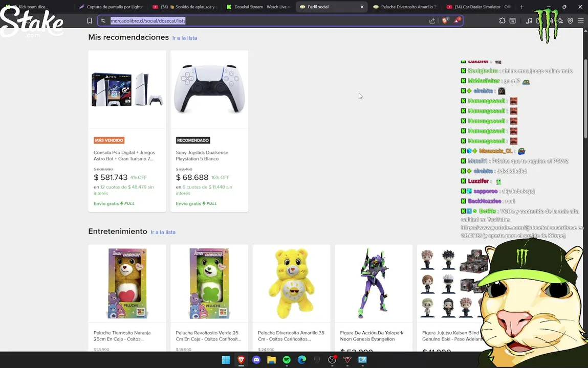Click sapporoo username in chat overlay
Viewport: 588px width, 368px height.
[x=485, y=191]
